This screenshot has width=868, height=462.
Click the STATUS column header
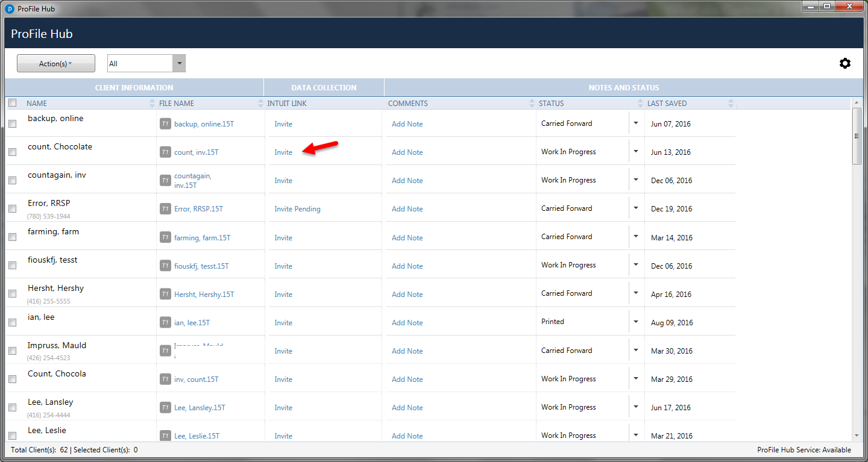pos(551,103)
